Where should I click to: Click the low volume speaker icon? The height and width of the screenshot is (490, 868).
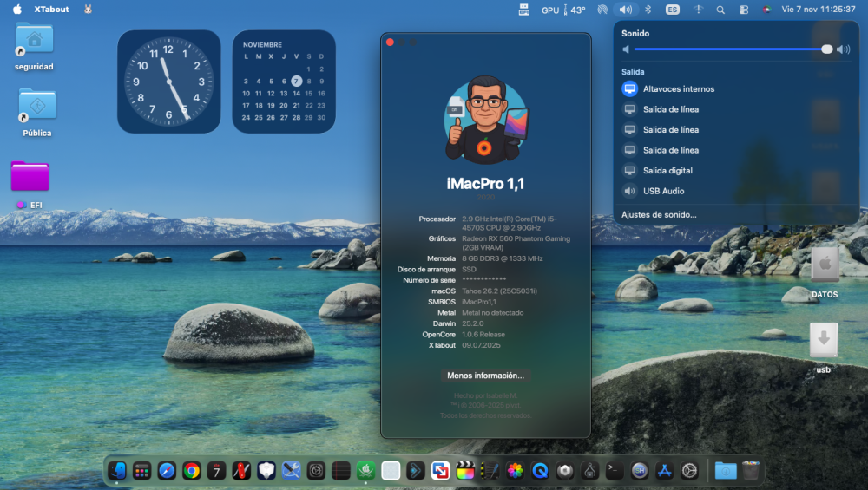626,49
